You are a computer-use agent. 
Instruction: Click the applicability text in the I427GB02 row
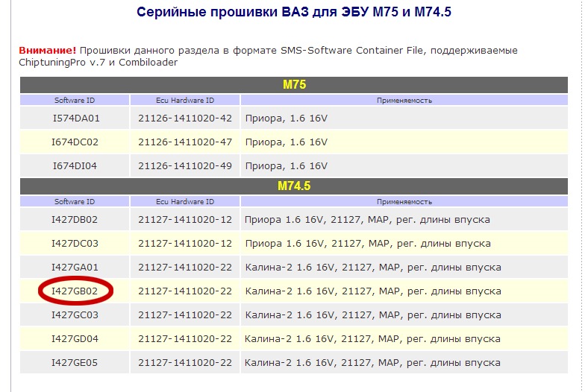[x=373, y=291]
